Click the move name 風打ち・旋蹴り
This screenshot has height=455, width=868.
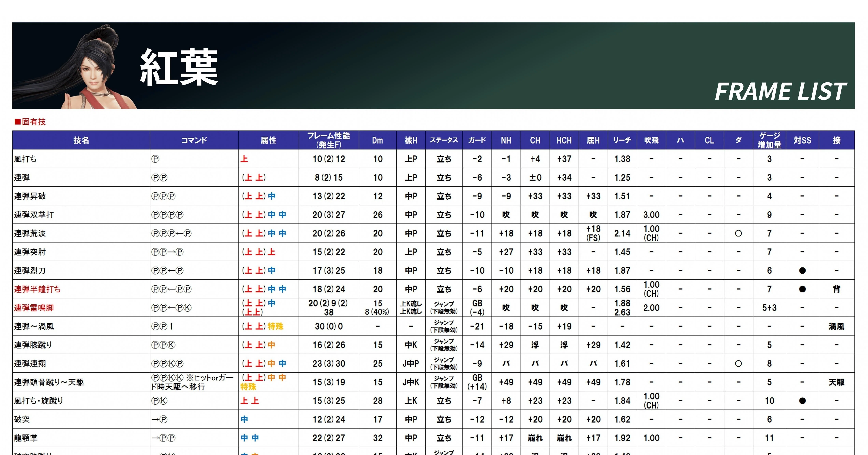click(38, 401)
